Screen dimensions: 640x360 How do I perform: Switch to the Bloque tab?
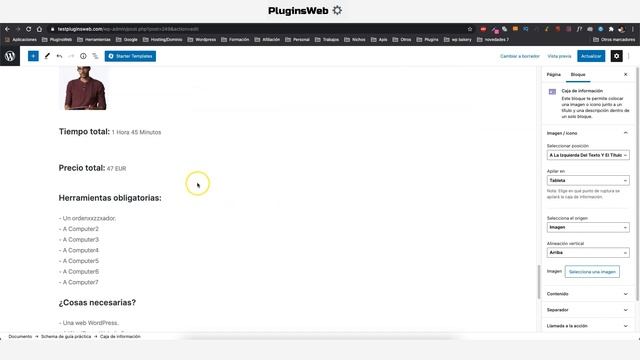coord(578,74)
